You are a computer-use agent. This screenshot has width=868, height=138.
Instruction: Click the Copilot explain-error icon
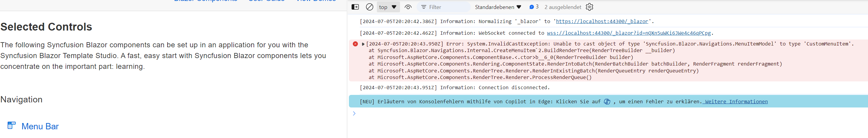(x=607, y=102)
